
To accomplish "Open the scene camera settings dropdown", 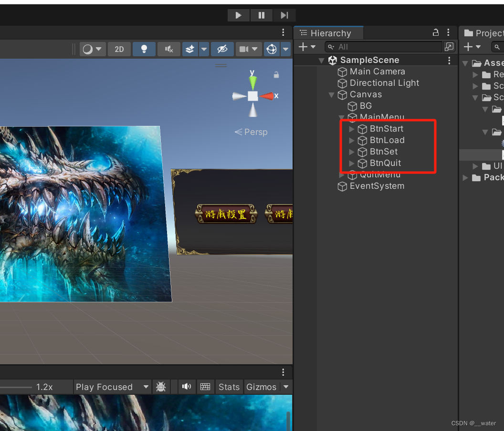I will tap(249, 49).
